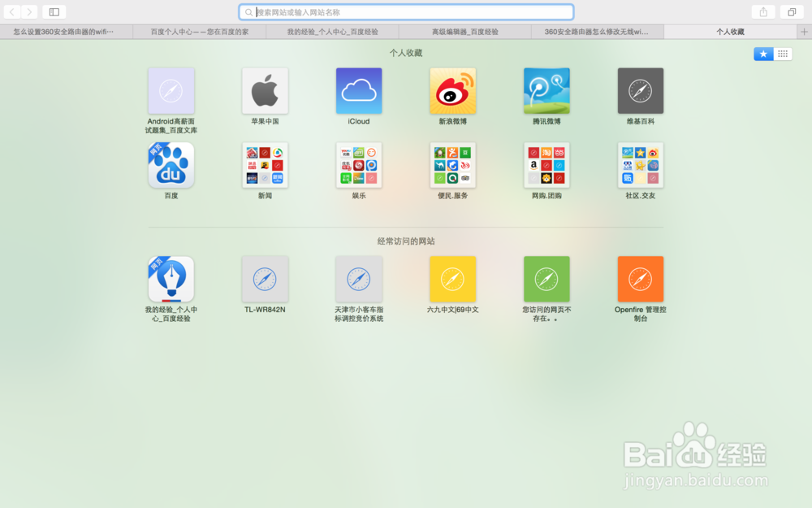Open the 社区.交友 favorites folder

641,165
